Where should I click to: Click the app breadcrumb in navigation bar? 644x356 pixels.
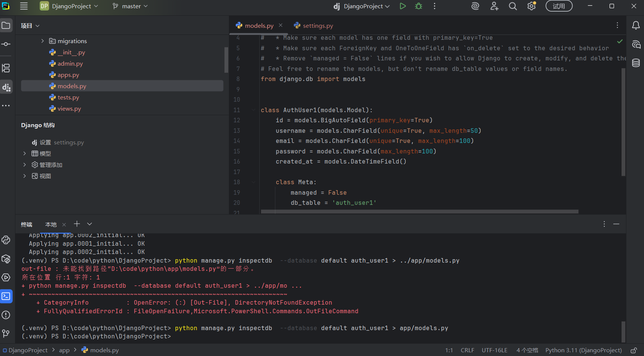pyautogui.click(x=64, y=350)
